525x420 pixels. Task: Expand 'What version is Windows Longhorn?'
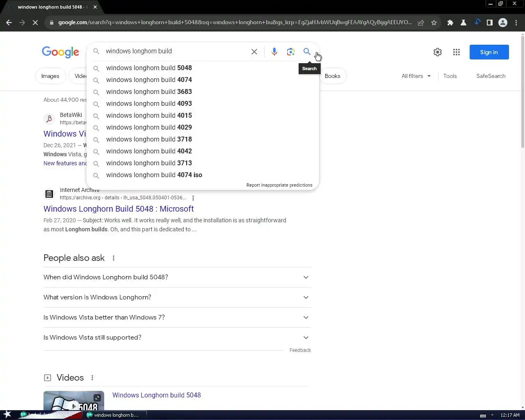(x=177, y=297)
